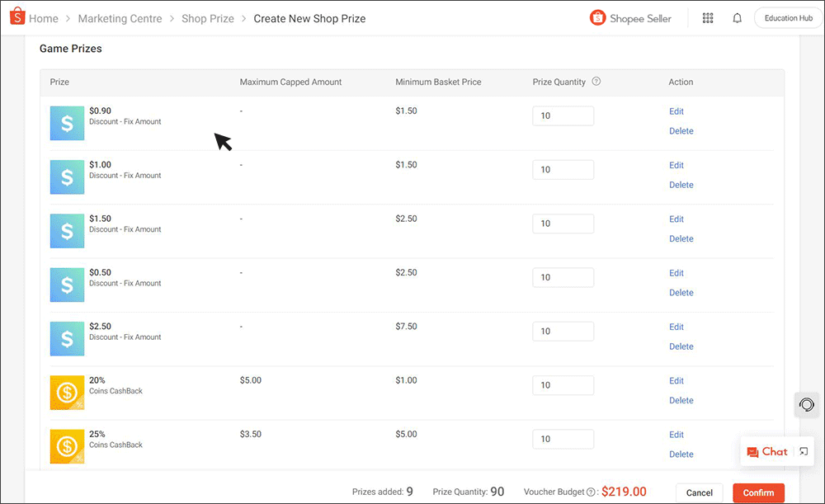
Task: Click the $2.50 discount prize dollar icon
Action: [x=67, y=338]
